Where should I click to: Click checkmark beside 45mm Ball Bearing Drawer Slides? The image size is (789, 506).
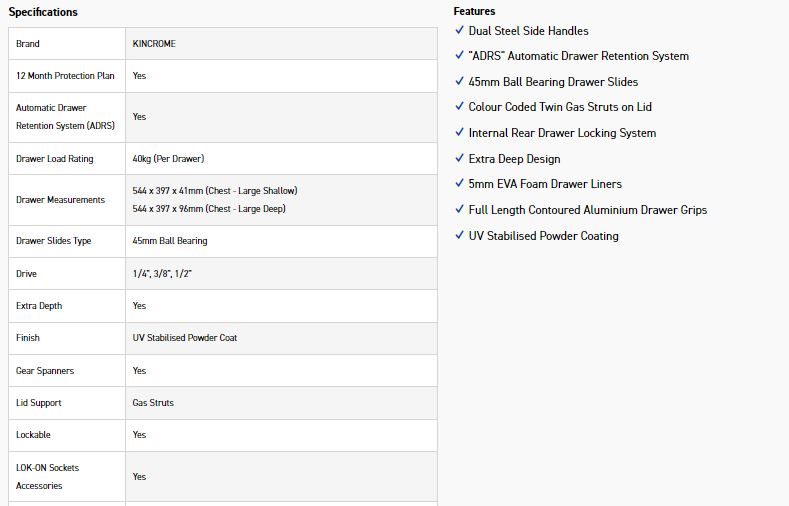click(459, 82)
